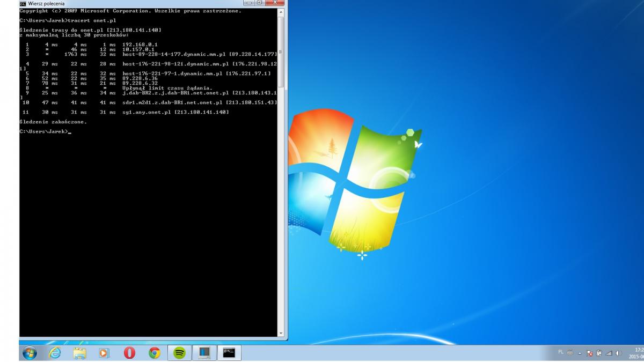Click the 'z maksymalną liczbą 30 przeskoków:' line
Image resolution: width=644 pixels, height=362 pixels.
pyautogui.click(x=74, y=35)
